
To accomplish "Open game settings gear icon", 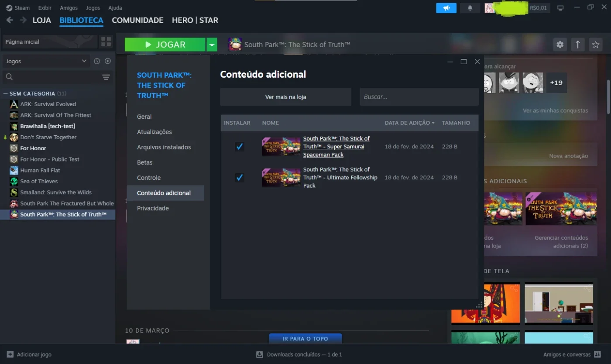I will 560,44.
